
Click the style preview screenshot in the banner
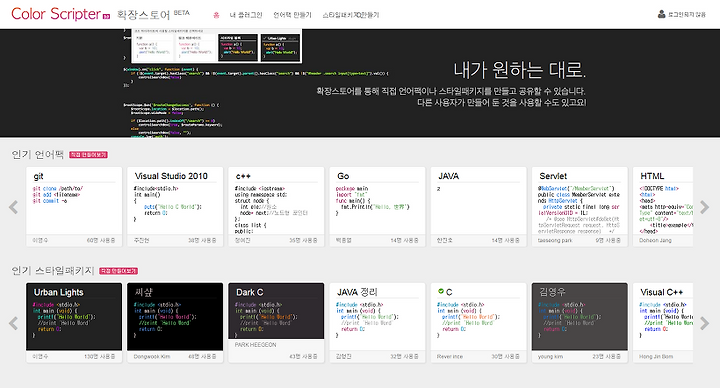pos(216,46)
